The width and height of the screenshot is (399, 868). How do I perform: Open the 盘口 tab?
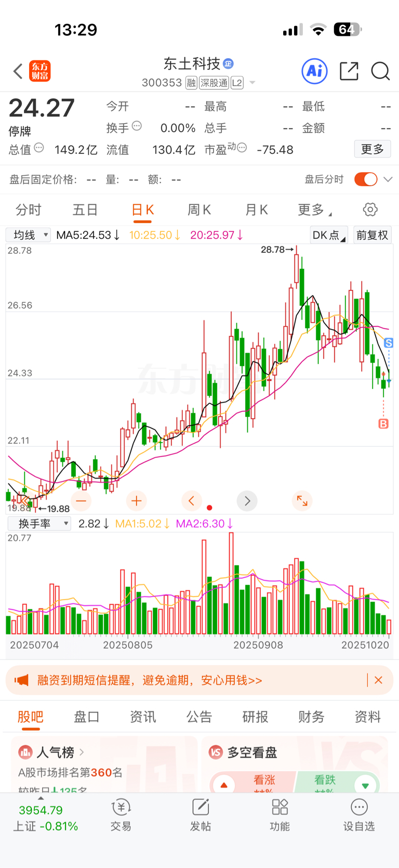click(87, 717)
